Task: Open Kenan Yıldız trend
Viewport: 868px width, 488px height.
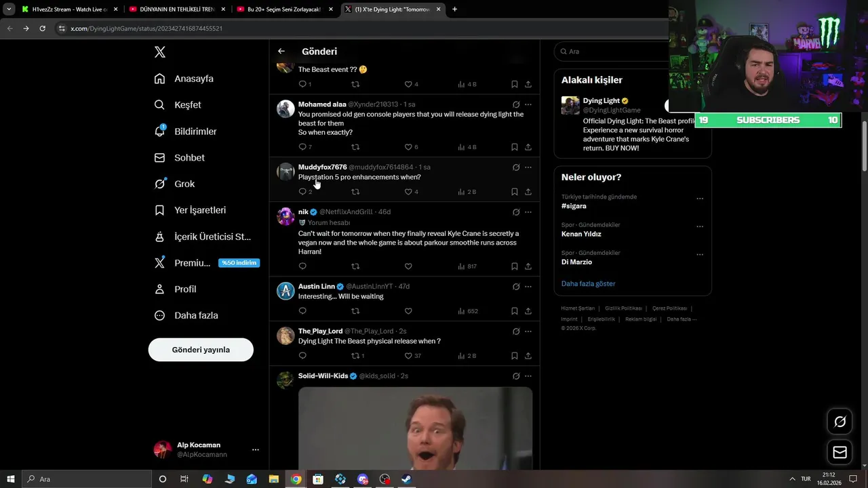Action: pyautogui.click(x=581, y=234)
